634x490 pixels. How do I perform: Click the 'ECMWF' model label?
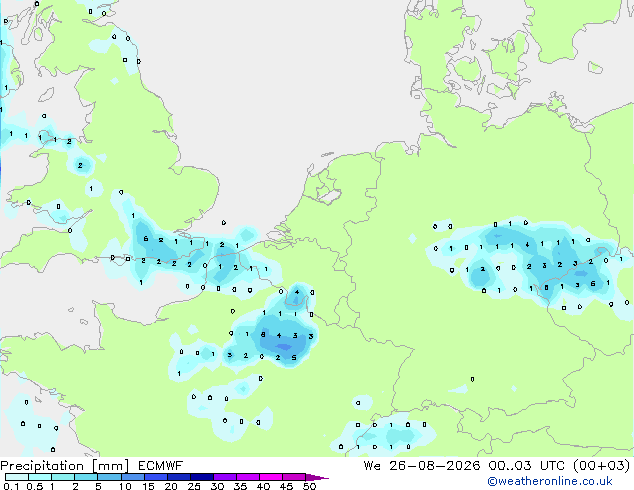click(161, 466)
